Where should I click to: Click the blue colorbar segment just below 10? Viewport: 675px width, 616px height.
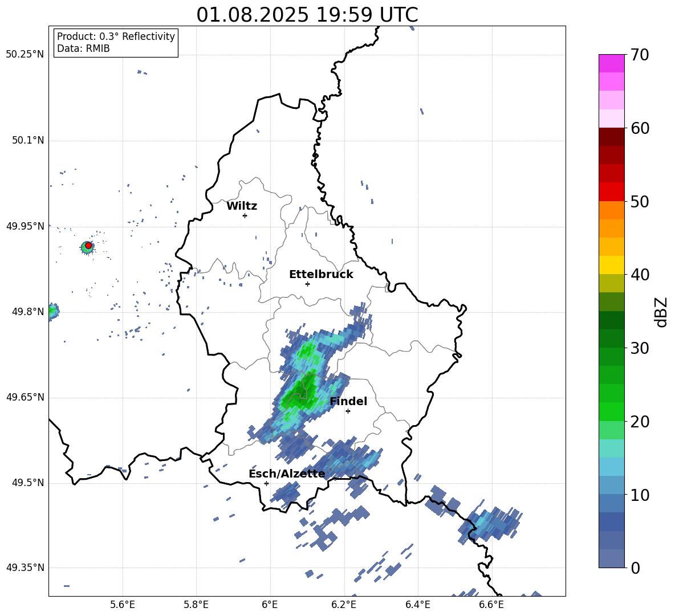tap(611, 503)
